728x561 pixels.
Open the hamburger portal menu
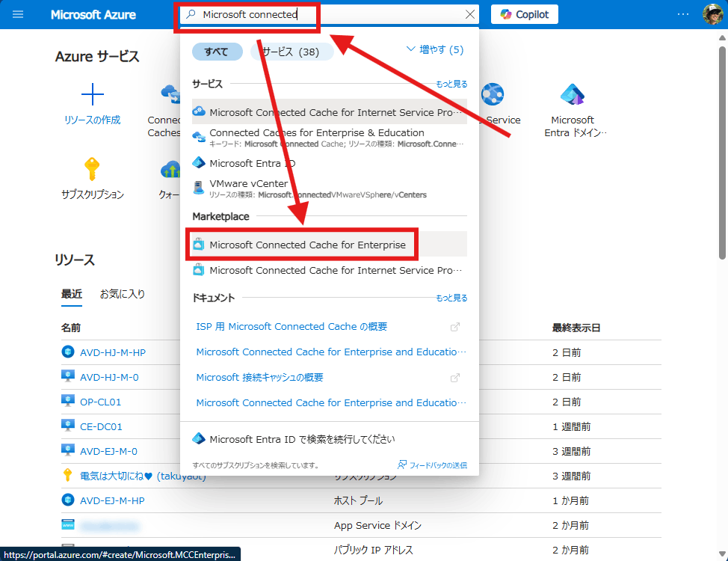point(18,14)
